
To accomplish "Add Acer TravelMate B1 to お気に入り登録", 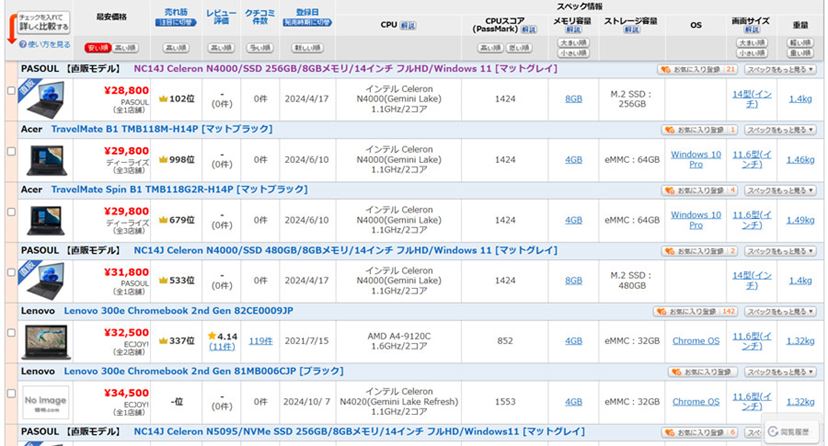I will [699, 130].
